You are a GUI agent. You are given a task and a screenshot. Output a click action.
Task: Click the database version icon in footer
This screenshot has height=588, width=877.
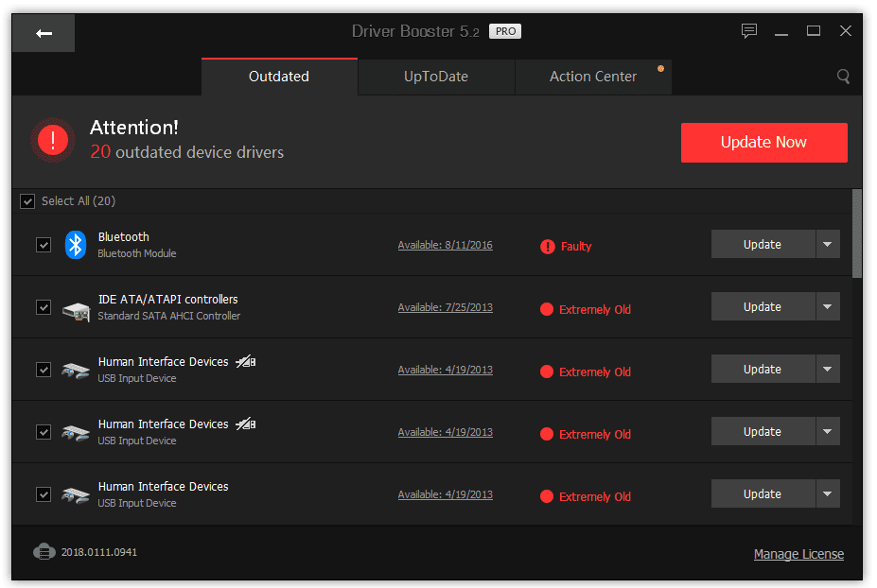click(x=44, y=552)
